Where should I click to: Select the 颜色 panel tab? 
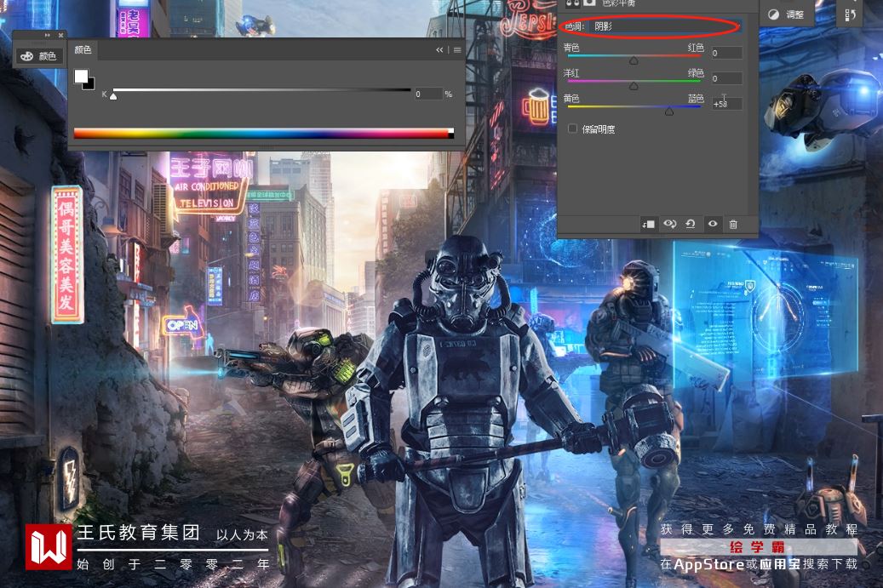[83, 49]
